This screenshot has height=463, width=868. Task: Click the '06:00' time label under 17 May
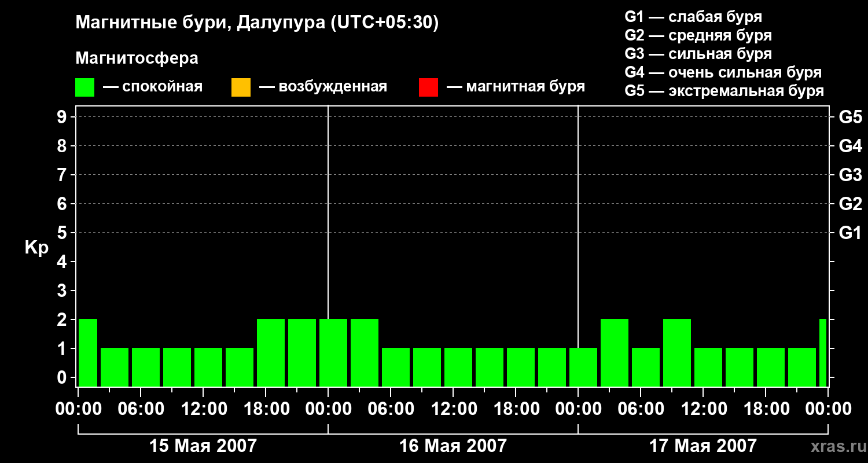pyautogui.click(x=640, y=409)
